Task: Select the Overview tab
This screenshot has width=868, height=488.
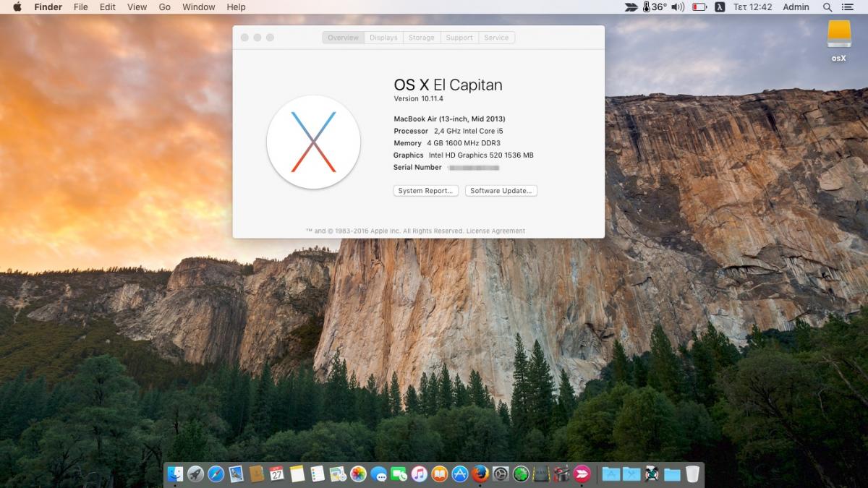Action: pos(343,38)
